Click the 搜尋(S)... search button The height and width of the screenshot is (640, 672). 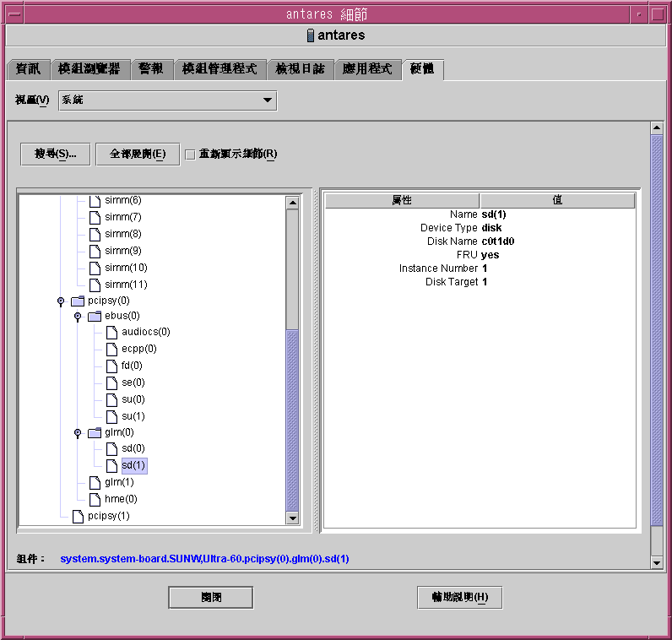(55, 154)
